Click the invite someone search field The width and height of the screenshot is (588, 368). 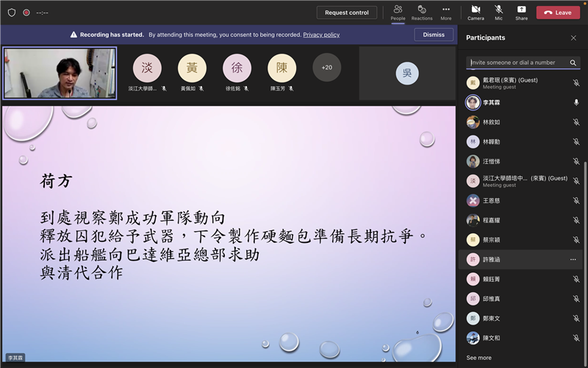pyautogui.click(x=517, y=63)
